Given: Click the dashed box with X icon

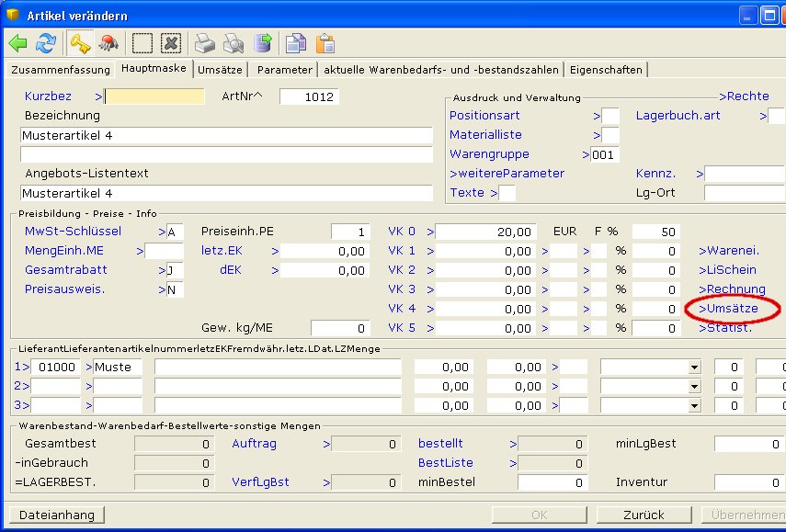Looking at the screenshot, I should (x=170, y=43).
